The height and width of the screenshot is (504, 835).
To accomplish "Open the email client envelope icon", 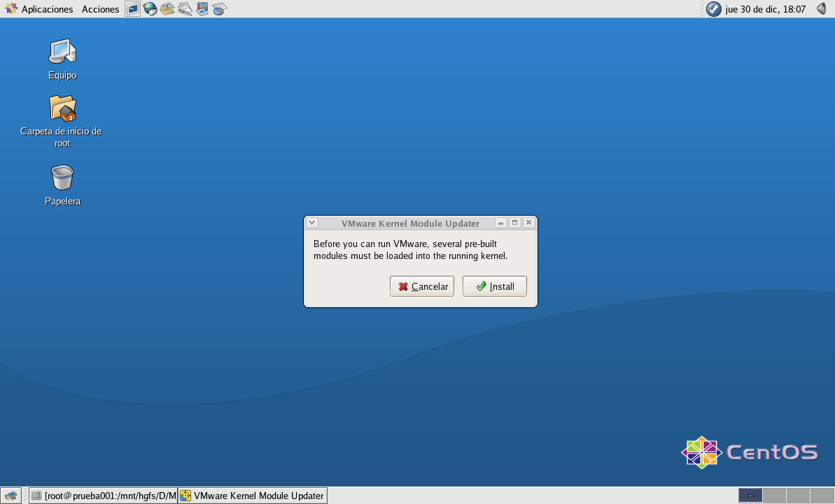I will 167,9.
